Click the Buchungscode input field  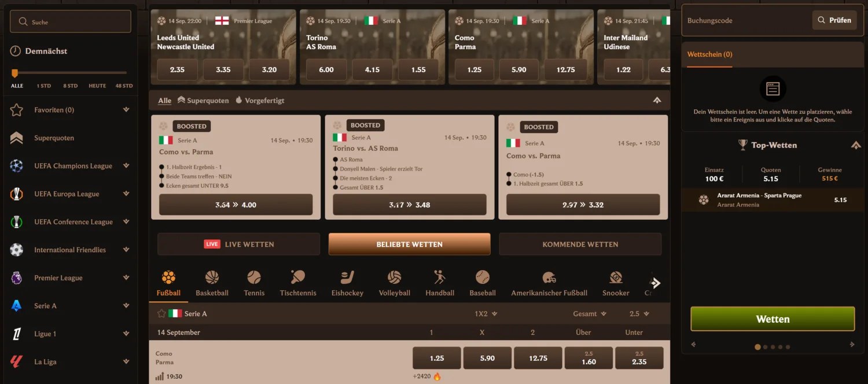[746, 20]
